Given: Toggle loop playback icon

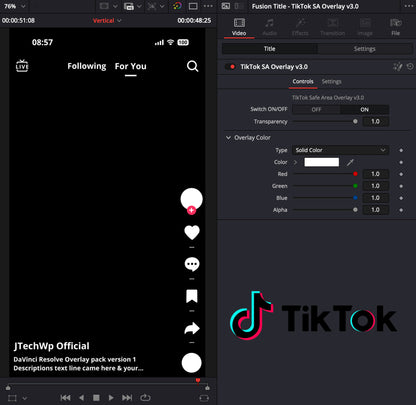Looking at the screenshot, I should click(x=145, y=398).
